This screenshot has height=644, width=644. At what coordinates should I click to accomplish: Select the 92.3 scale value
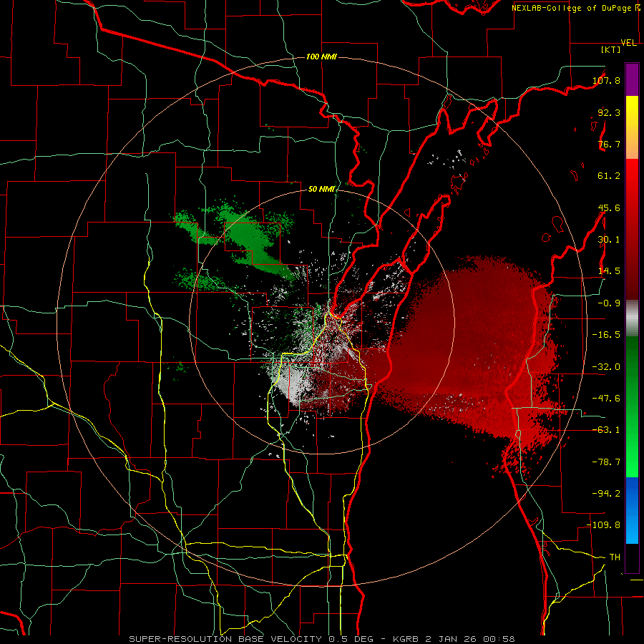[x=609, y=112]
